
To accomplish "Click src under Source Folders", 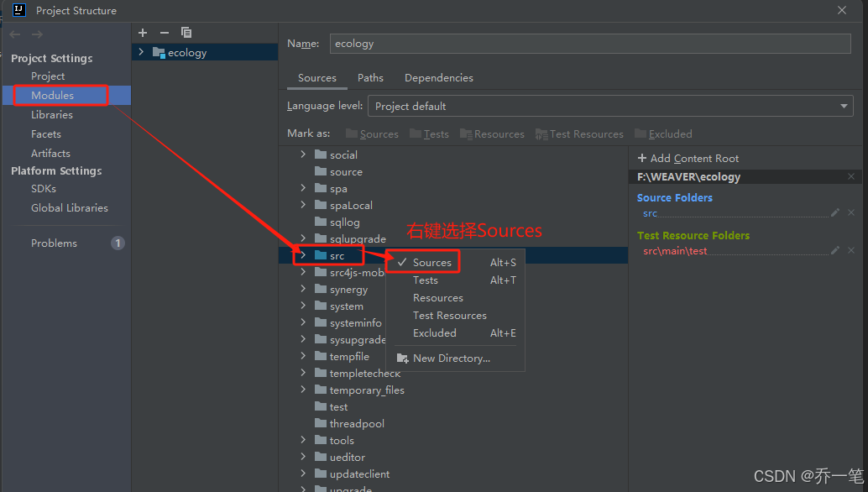I will [x=650, y=213].
